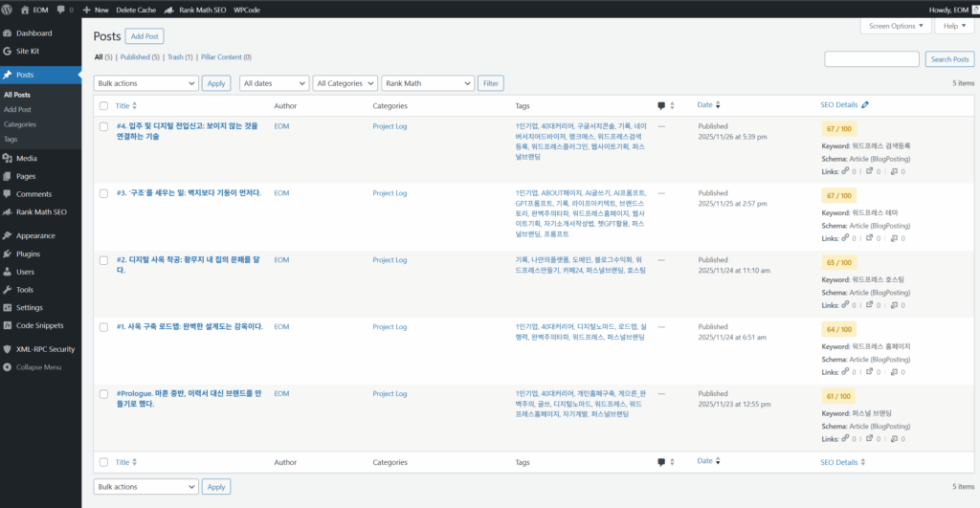The image size is (980, 508).
Task: Expand the All dates filter dropdown
Action: pos(274,83)
